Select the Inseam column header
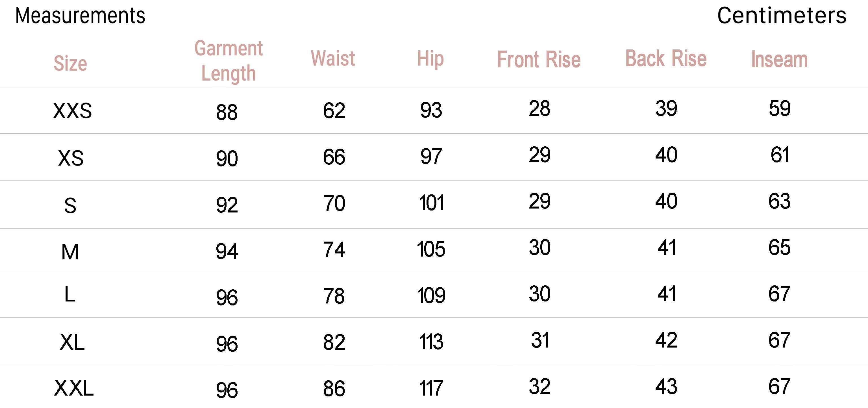868x408 pixels. 779,59
